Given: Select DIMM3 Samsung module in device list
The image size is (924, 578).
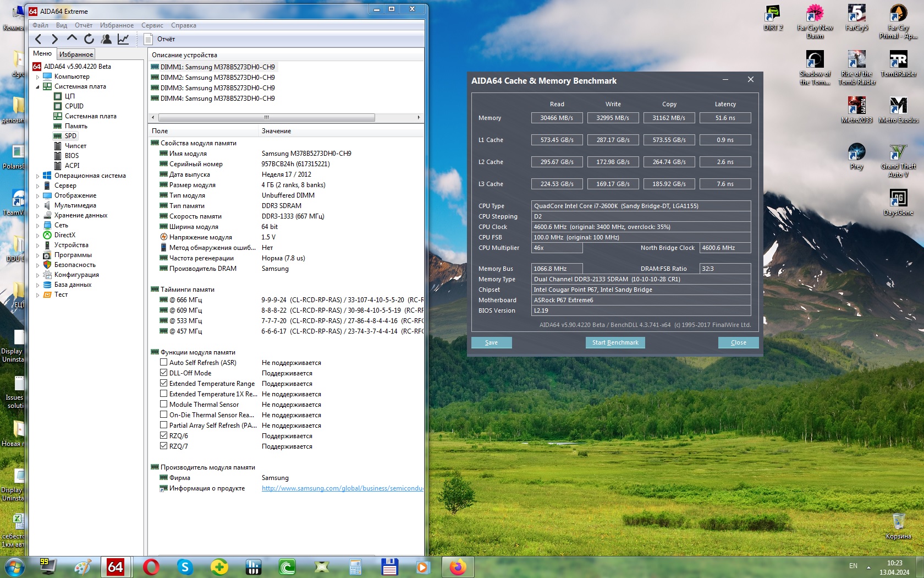Looking at the screenshot, I should (x=213, y=88).
